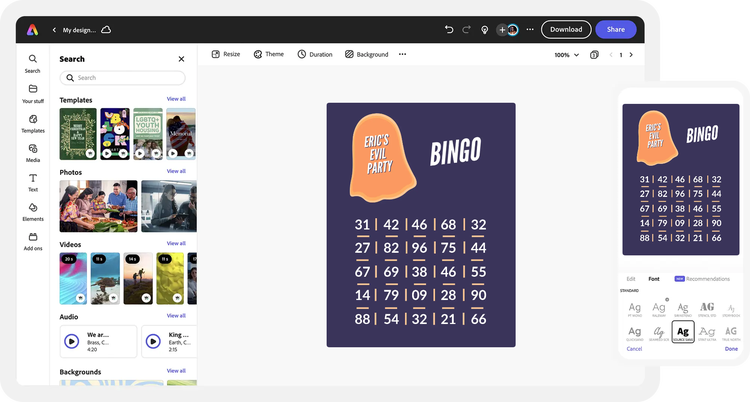750x402 pixels.
Task: Choose the True North font
Action: coord(731,333)
